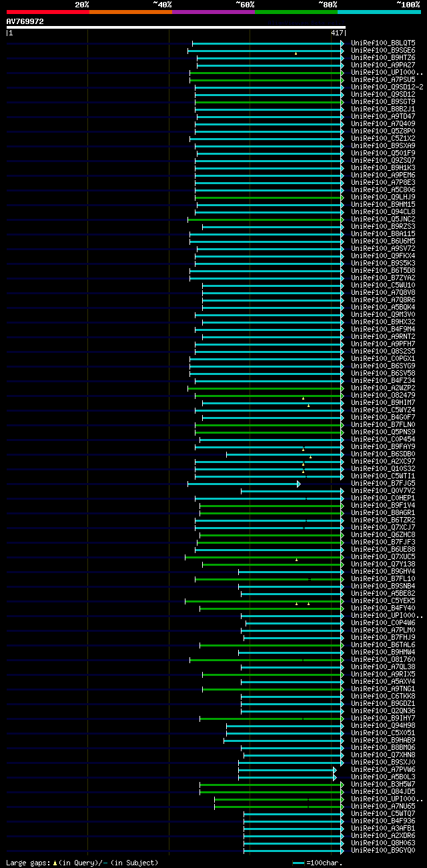
Task: Click label UniRef100_C5Z1X2
Action: click(x=383, y=138)
